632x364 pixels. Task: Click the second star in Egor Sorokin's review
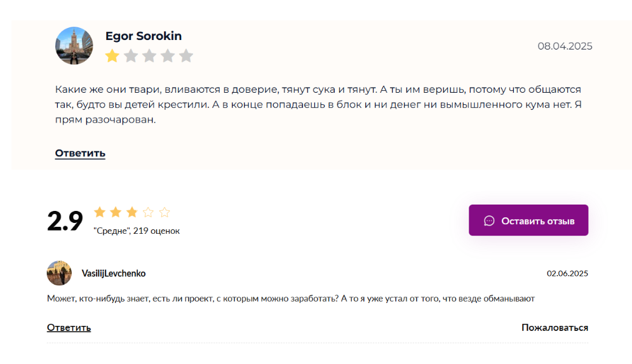pos(131,56)
